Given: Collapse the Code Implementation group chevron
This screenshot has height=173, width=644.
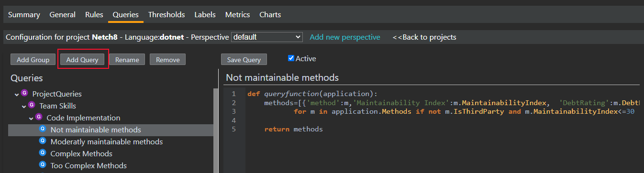Looking at the screenshot, I should click(31, 118).
